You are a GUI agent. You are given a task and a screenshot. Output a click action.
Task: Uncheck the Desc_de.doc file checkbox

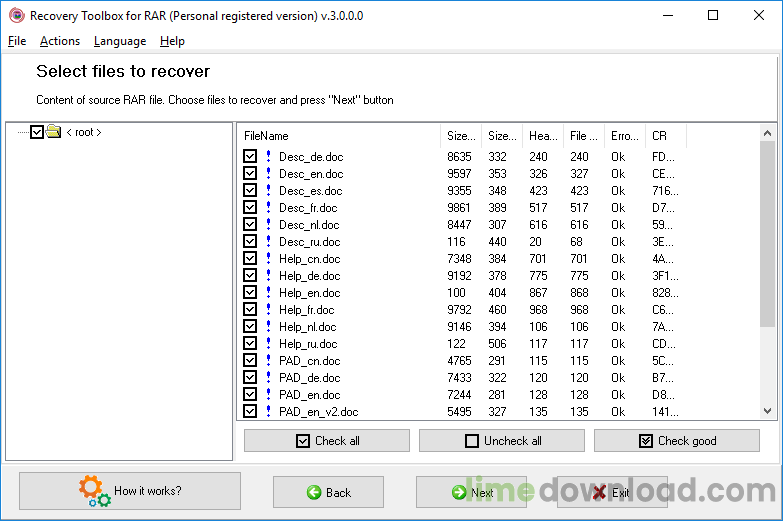(x=250, y=156)
